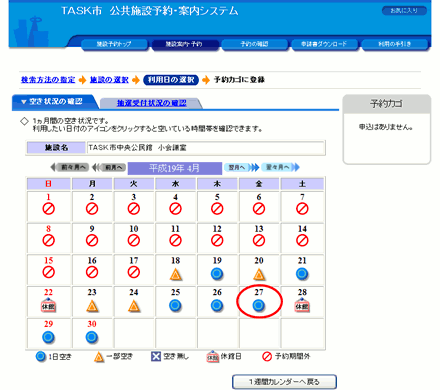This screenshot has width=440, height=390.
Task: Select the blue available icon on April 27
Action: (x=259, y=305)
